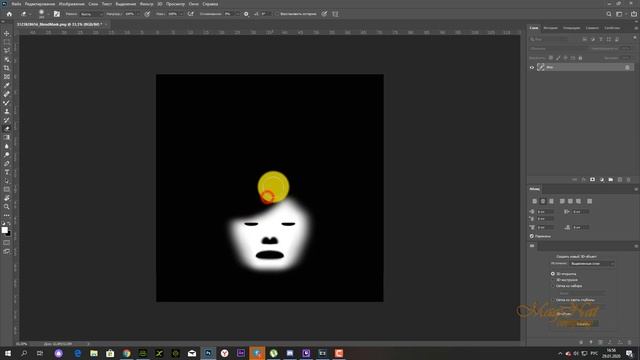This screenshot has height=360, width=640.
Task: Open the workspace switcher dropdown
Action: pyautogui.click(x=620, y=14)
